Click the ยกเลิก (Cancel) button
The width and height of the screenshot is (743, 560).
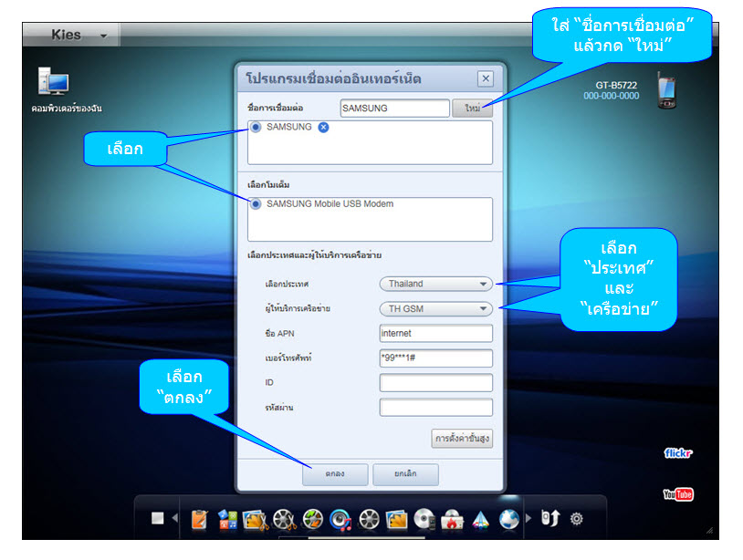point(405,474)
